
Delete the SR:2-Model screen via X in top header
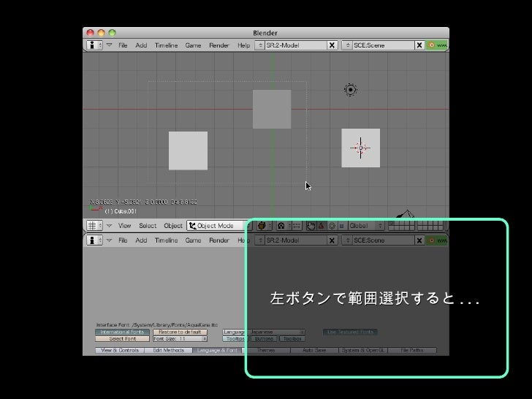332,45
